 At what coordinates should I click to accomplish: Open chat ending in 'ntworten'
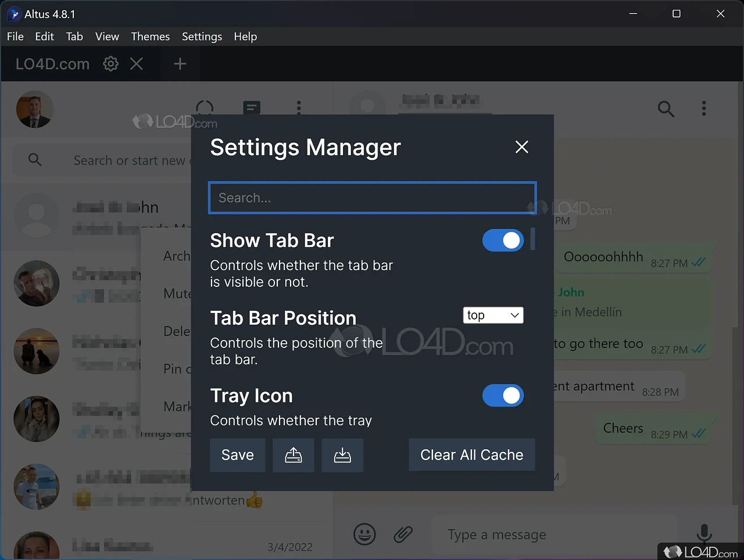coord(167,487)
